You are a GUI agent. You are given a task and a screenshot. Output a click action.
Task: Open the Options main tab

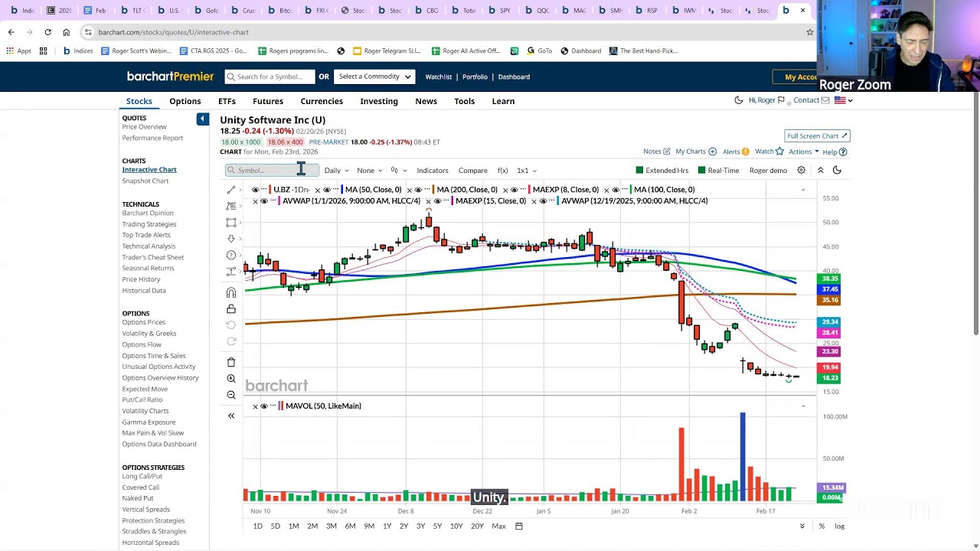tap(185, 101)
